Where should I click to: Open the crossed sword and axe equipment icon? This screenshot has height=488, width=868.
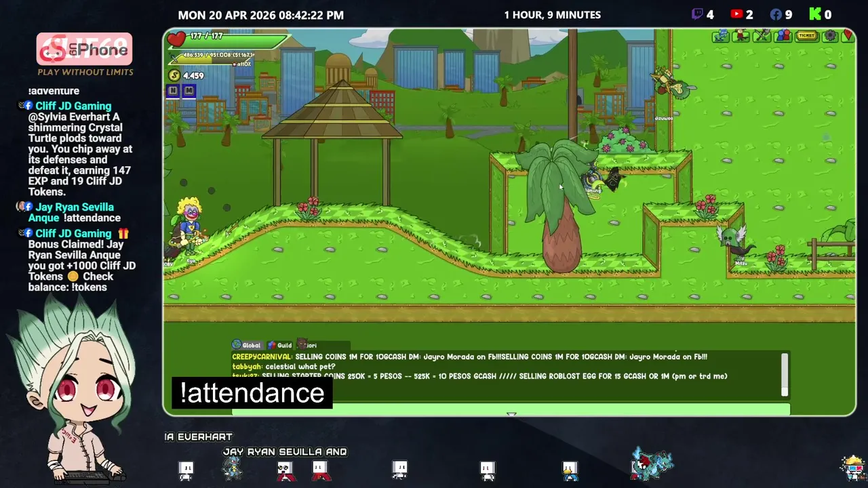[762, 36]
